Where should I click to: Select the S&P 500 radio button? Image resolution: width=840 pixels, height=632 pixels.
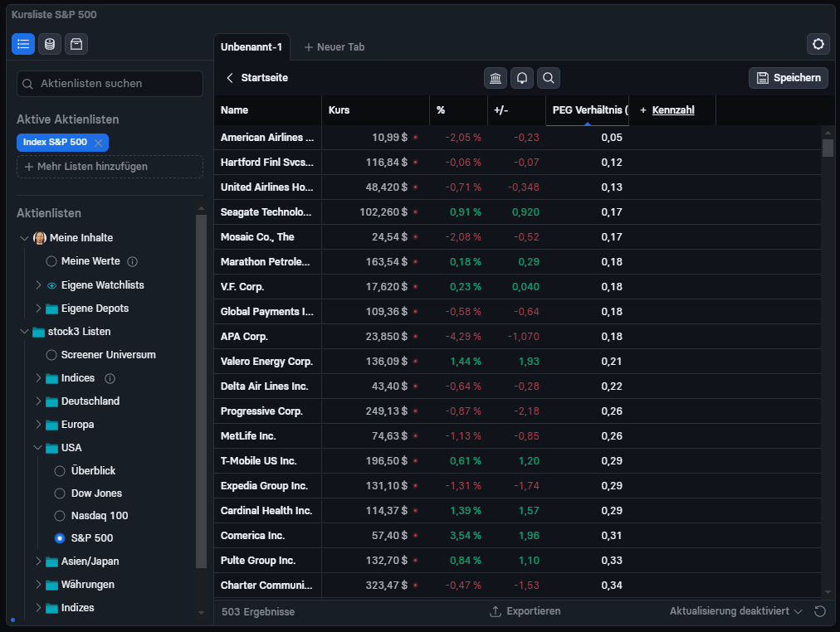(x=60, y=538)
